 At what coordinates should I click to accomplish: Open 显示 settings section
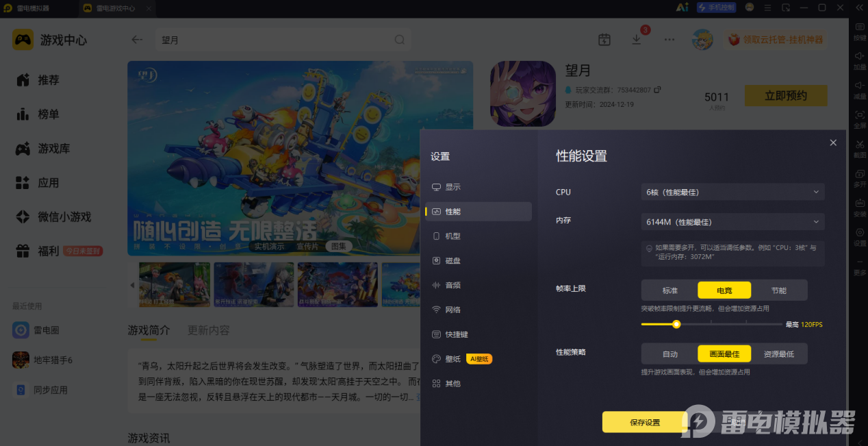tap(452, 187)
